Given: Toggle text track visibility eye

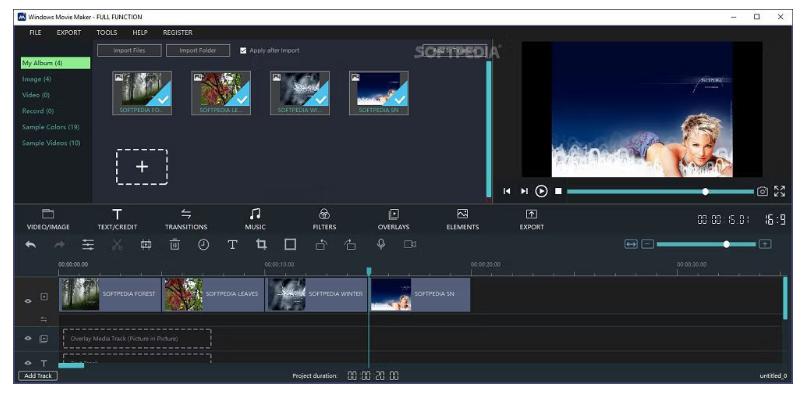Looking at the screenshot, I should (28, 363).
